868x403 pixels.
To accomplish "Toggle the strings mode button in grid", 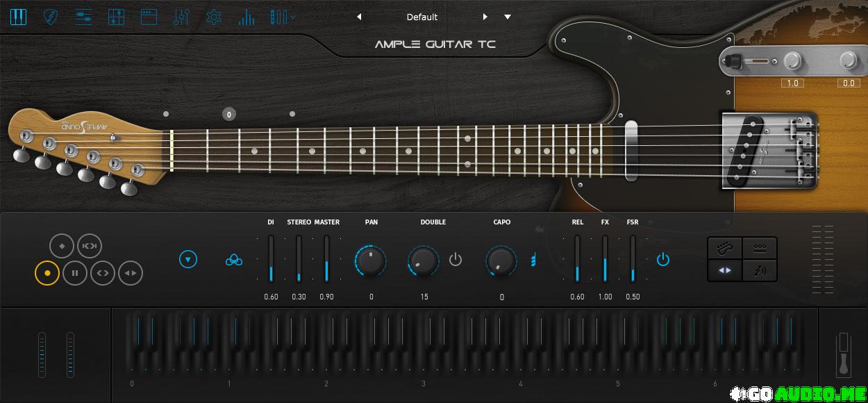I will [x=760, y=248].
